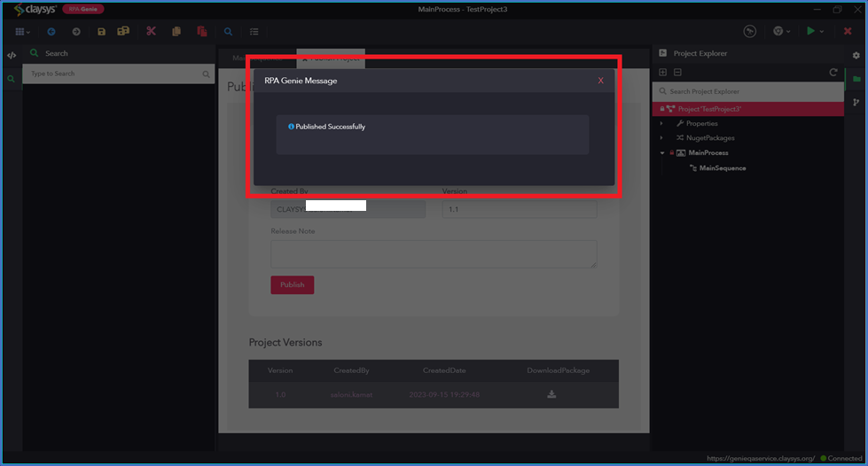Click the Save icon in toolbar
The height and width of the screenshot is (466, 868).
(x=101, y=32)
